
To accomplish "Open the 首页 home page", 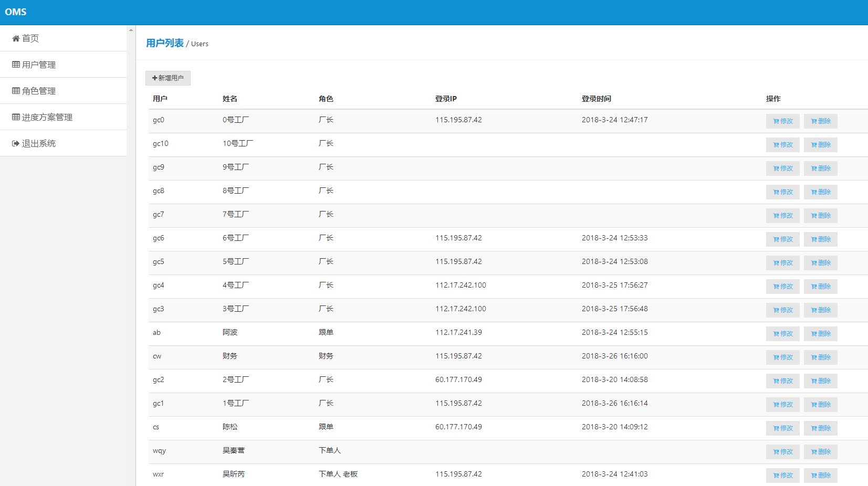I will pos(63,38).
